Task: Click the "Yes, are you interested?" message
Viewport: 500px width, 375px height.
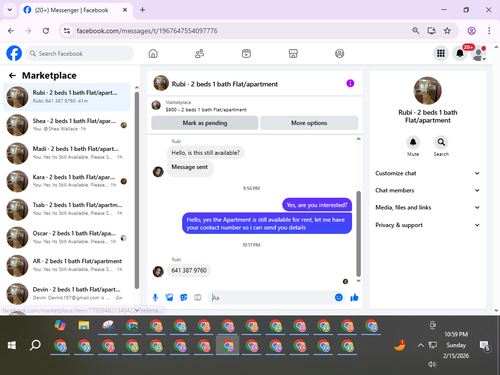Action: [317, 205]
